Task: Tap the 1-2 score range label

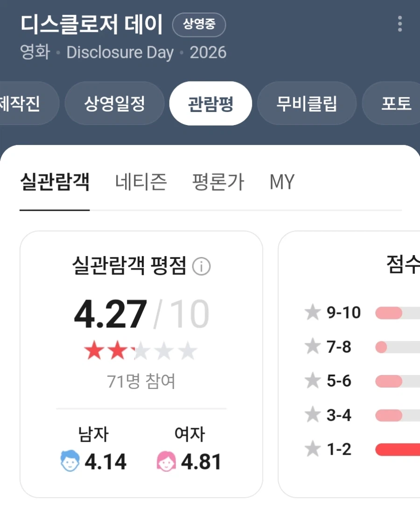Action: 339,449
